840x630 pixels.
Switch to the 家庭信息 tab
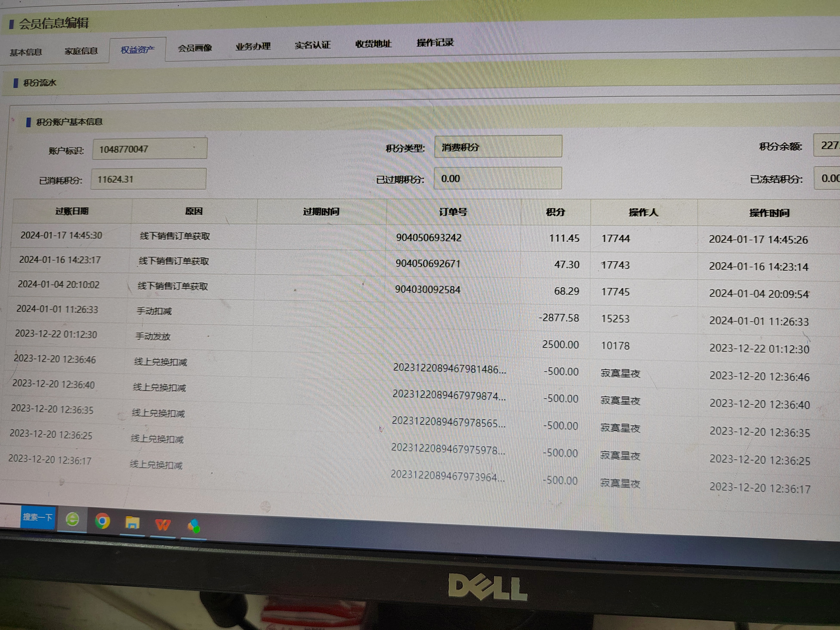(x=81, y=51)
